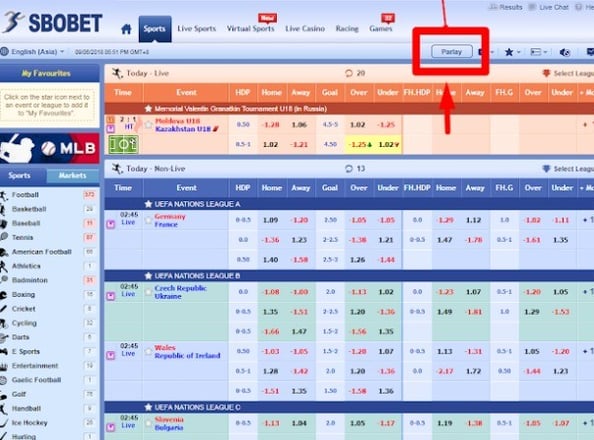Open My Favourites panel header
The height and width of the screenshot is (440, 594).
coord(46,74)
